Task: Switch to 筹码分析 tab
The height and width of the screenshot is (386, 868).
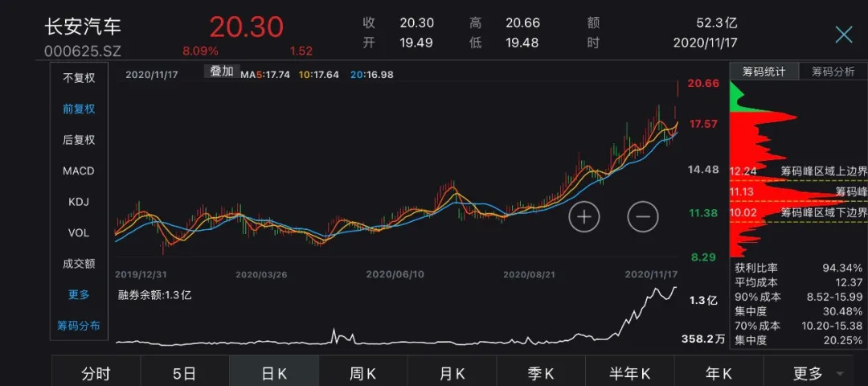Action: [833, 72]
